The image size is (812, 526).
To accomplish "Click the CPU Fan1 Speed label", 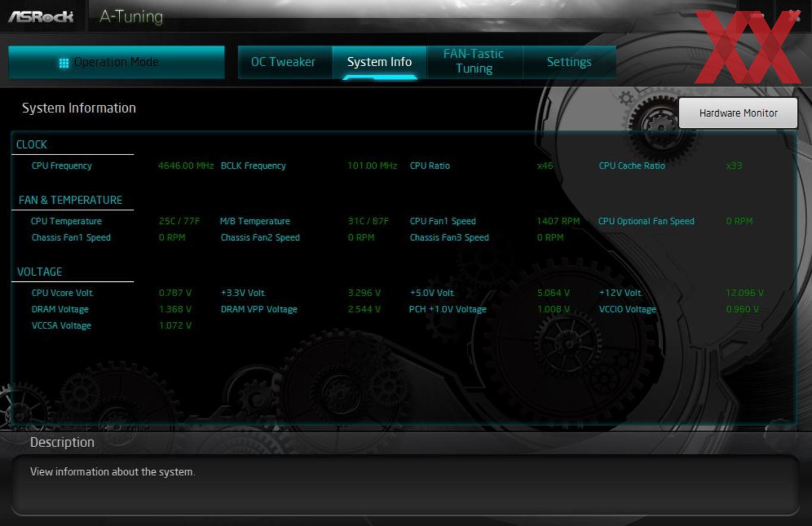I will (x=443, y=221).
